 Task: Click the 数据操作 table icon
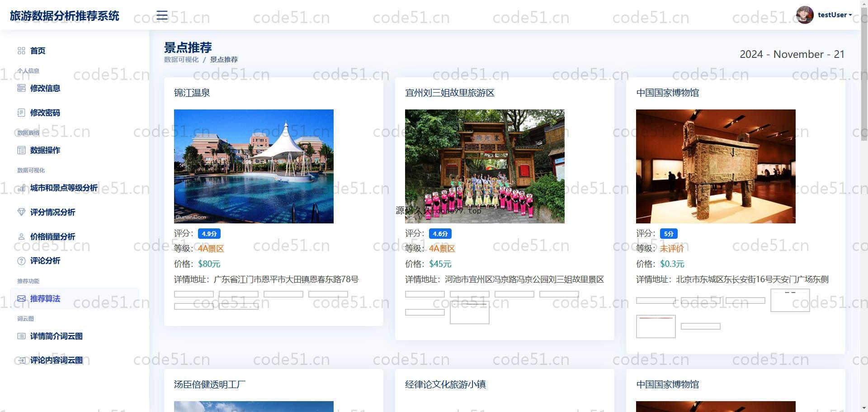point(21,150)
